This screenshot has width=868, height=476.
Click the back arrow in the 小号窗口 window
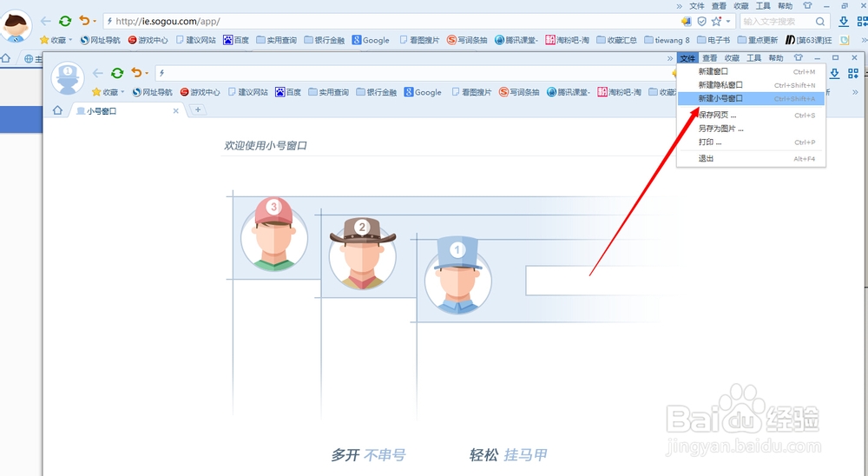98,73
